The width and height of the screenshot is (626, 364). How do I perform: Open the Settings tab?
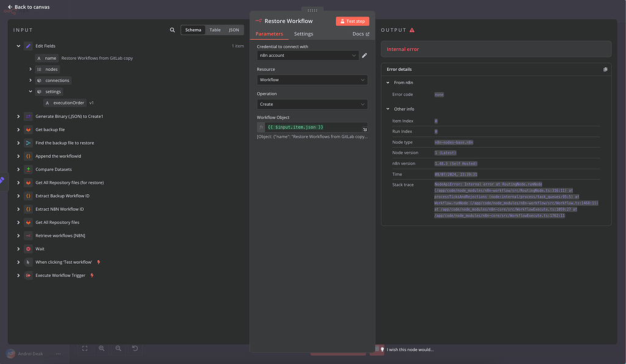(303, 34)
